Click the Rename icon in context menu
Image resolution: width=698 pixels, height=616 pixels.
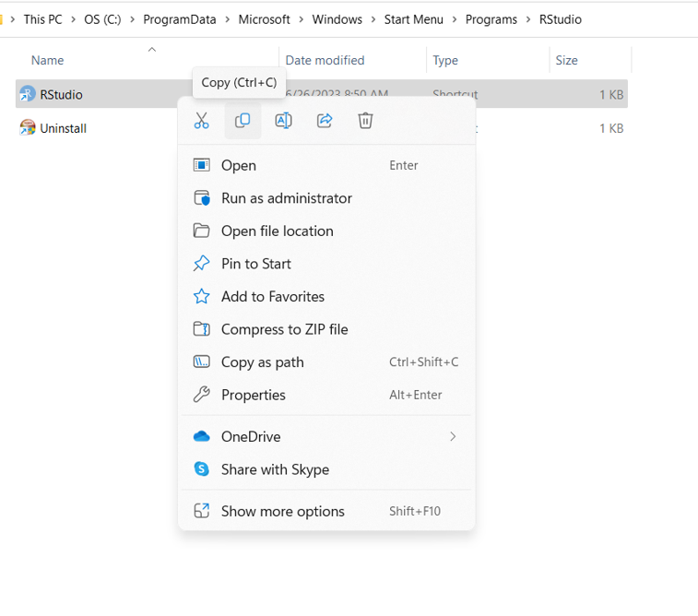(283, 121)
